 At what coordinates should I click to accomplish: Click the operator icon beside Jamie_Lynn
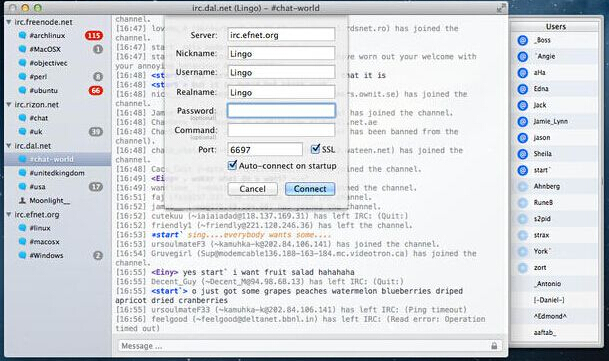523,122
